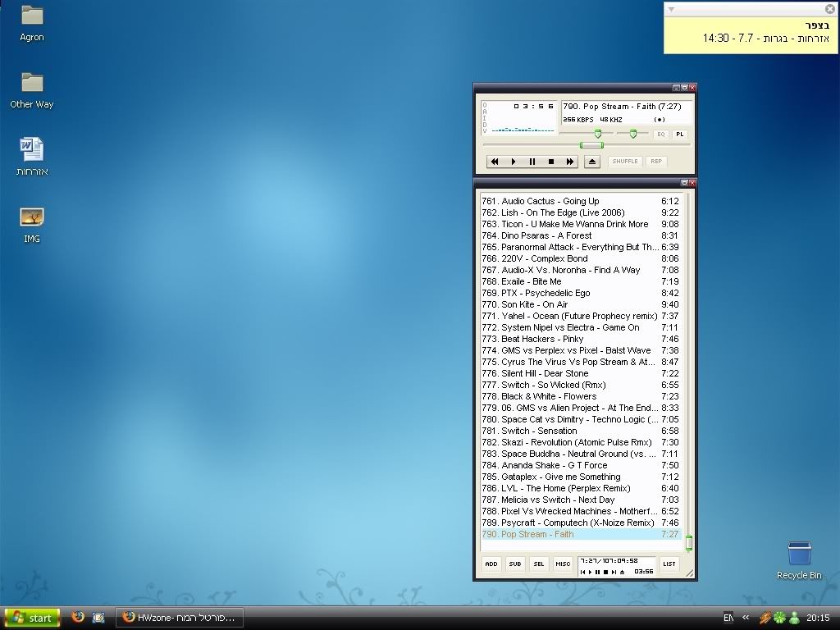
Task: Click the Eject open-file button
Action: coord(592,162)
